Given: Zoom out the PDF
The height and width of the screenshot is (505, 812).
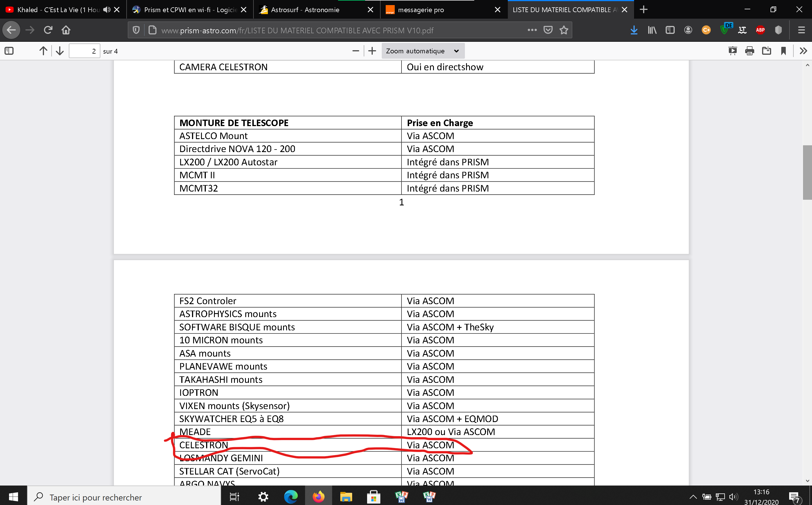Looking at the screenshot, I should coord(356,51).
